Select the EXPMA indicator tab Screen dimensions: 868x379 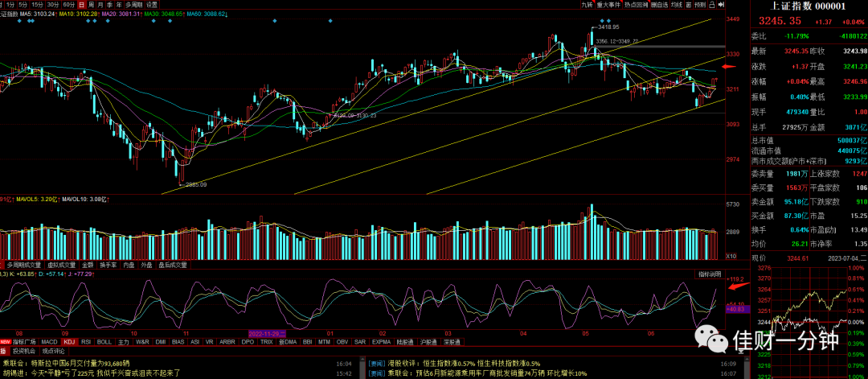[382, 342]
